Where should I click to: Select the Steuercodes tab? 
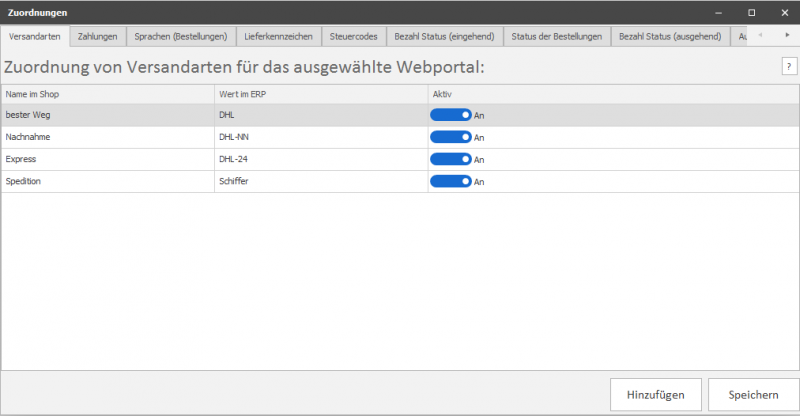pos(354,37)
